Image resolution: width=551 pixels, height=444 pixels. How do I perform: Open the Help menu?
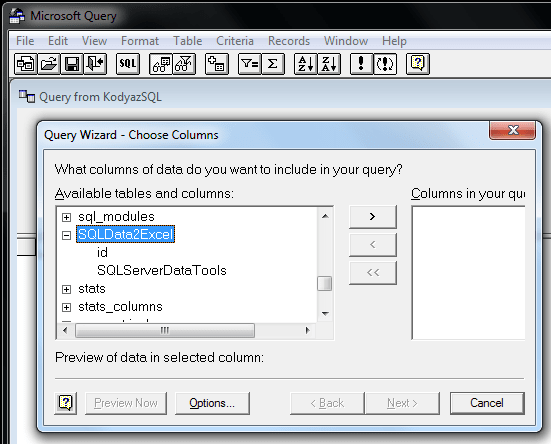[394, 41]
